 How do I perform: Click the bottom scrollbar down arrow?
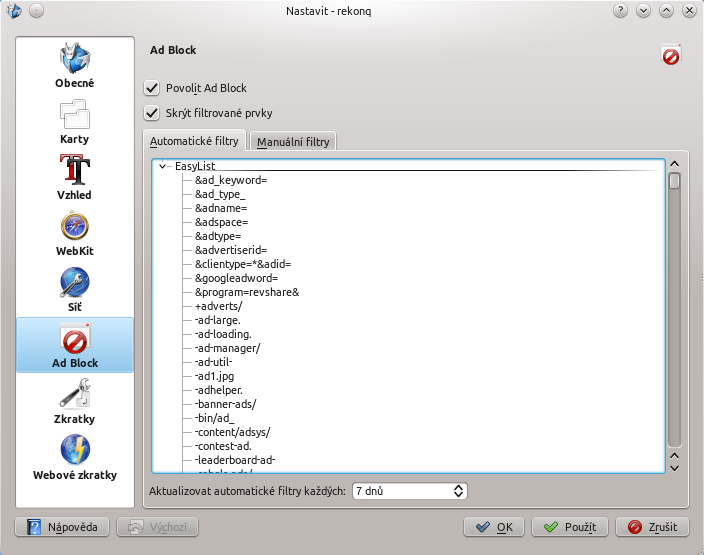(674, 468)
